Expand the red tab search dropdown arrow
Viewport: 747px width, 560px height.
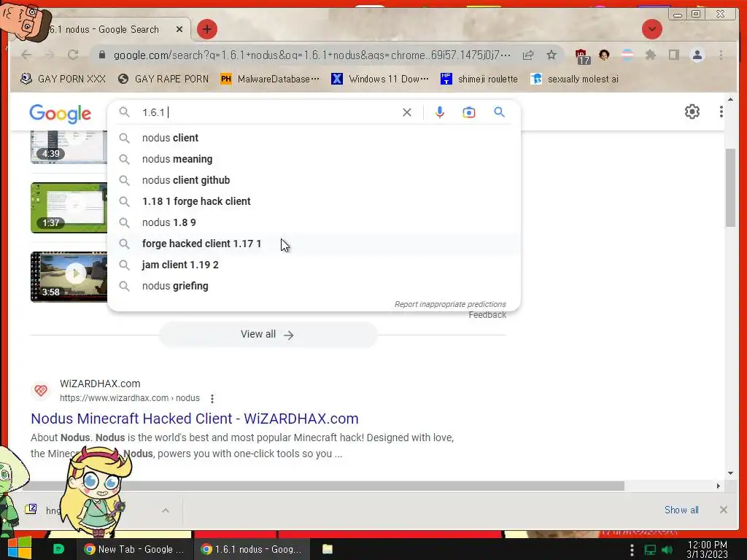tap(651, 29)
